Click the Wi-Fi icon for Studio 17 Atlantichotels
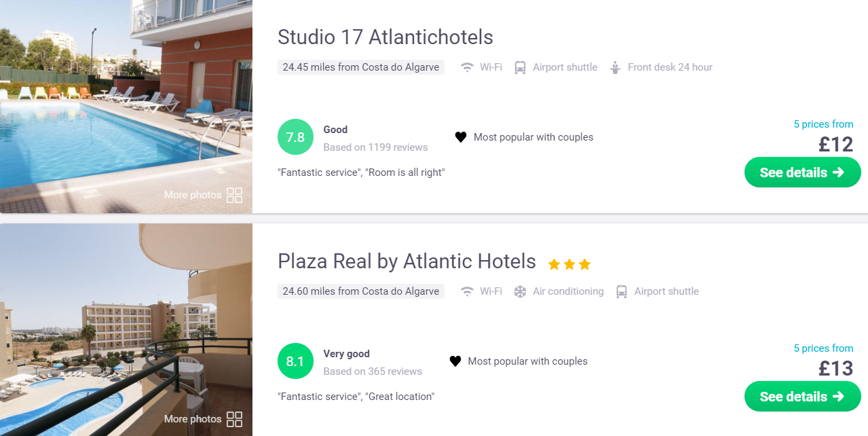Image resolution: width=868 pixels, height=436 pixels. pyautogui.click(x=467, y=67)
